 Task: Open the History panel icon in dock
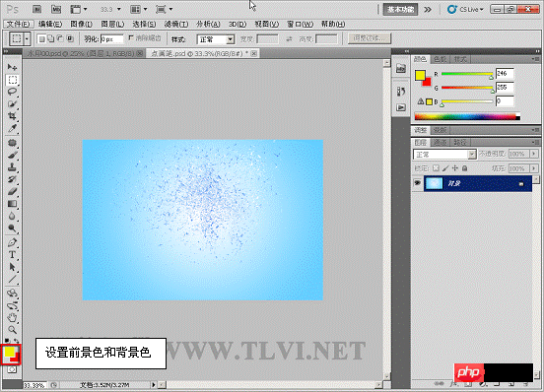coord(401,92)
